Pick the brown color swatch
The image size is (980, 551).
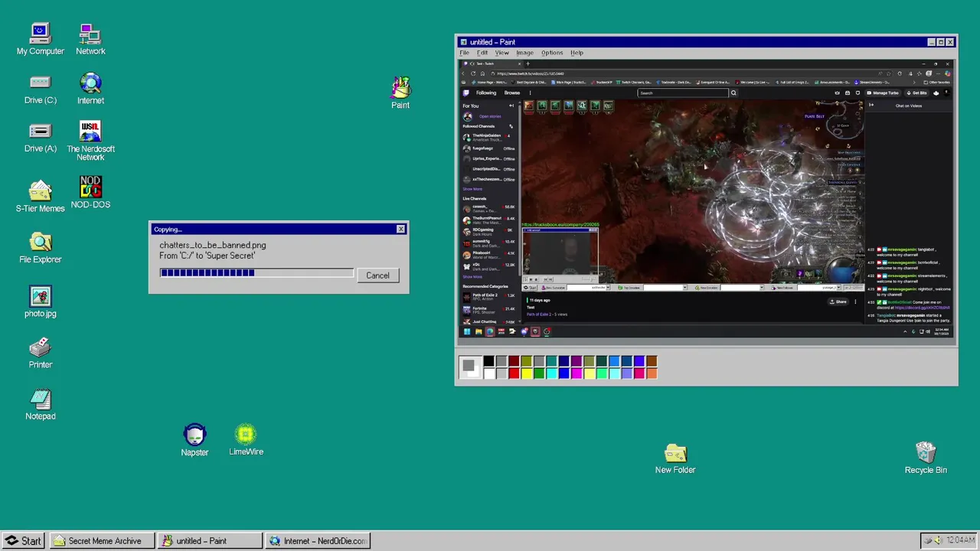click(x=652, y=361)
